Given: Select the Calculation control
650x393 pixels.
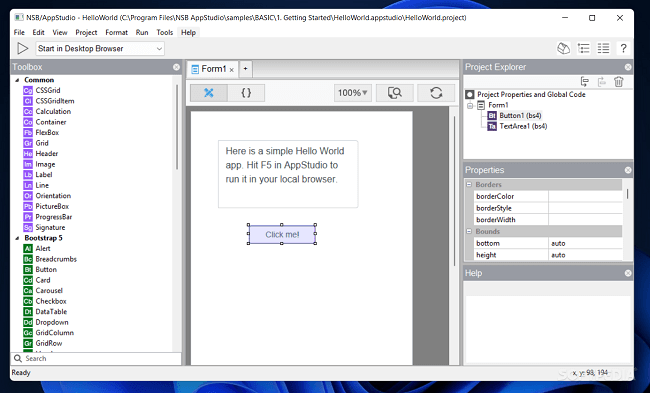Looking at the screenshot, I should point(47,112).
